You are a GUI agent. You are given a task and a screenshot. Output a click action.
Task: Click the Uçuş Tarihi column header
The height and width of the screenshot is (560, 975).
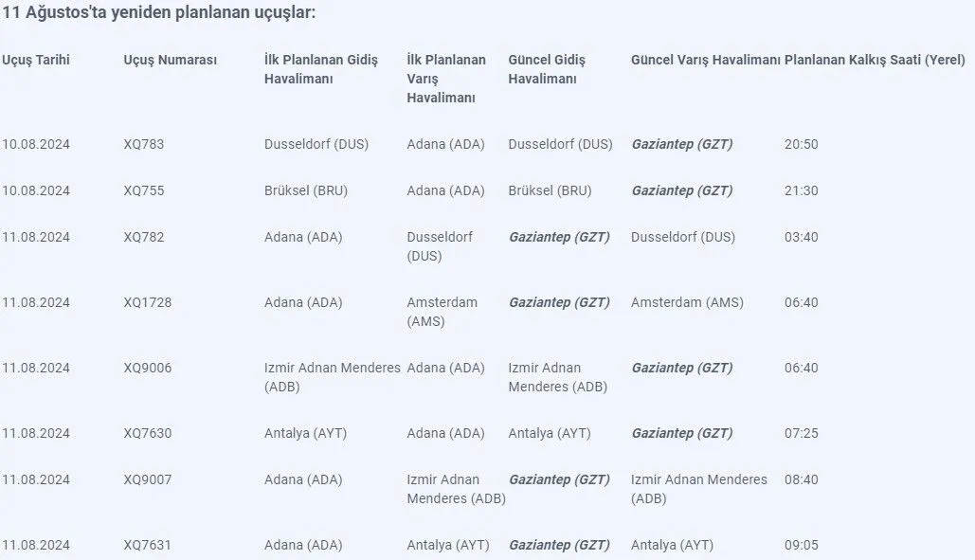pos(35,61)
